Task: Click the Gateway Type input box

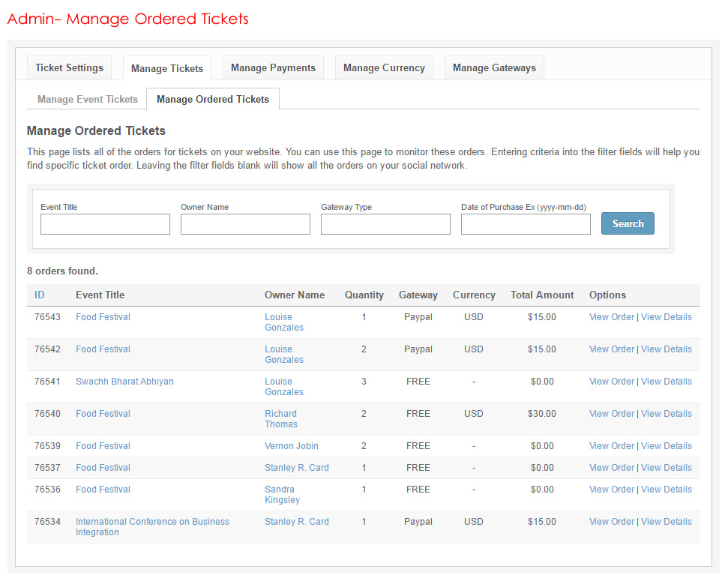Action: pos(385,224)
